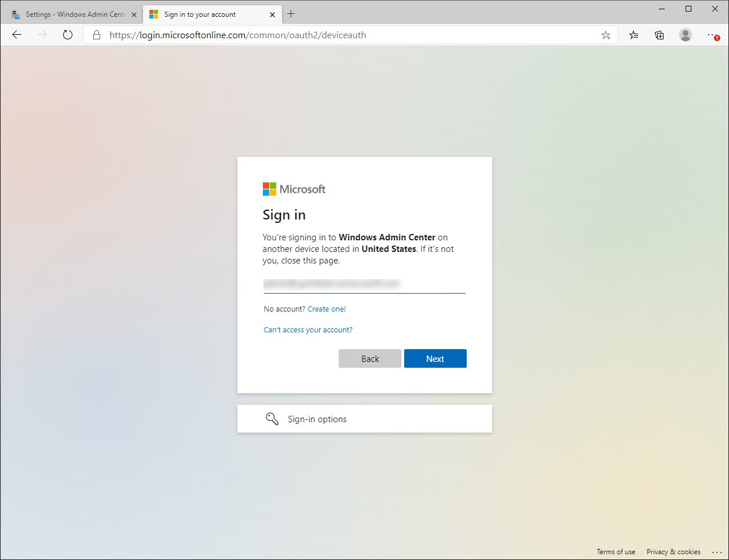
Task: Click the Refresh page icon
Action: [68, 35]
